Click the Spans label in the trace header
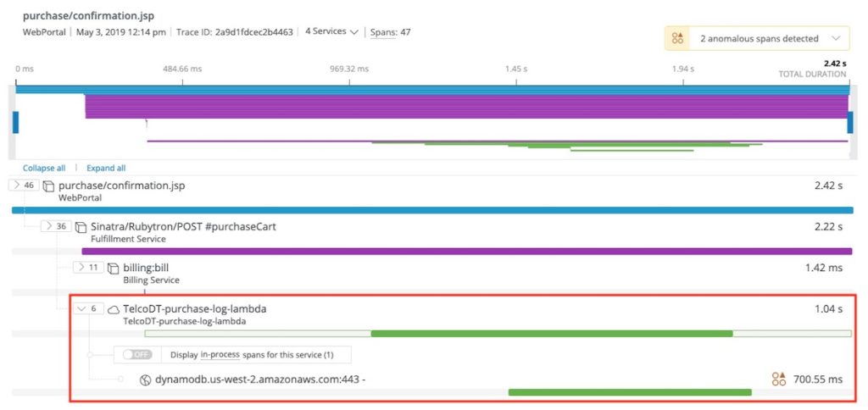 point(382,32)
